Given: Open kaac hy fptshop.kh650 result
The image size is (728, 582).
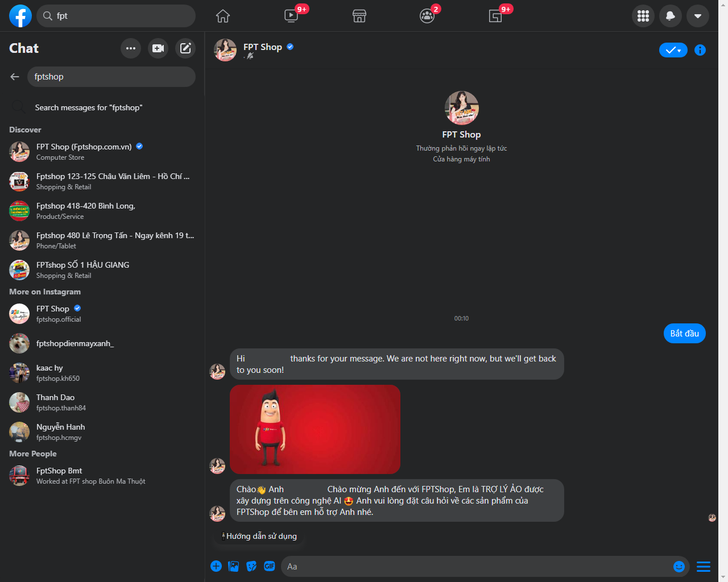Looking at the screenshot, I should 102,373.
